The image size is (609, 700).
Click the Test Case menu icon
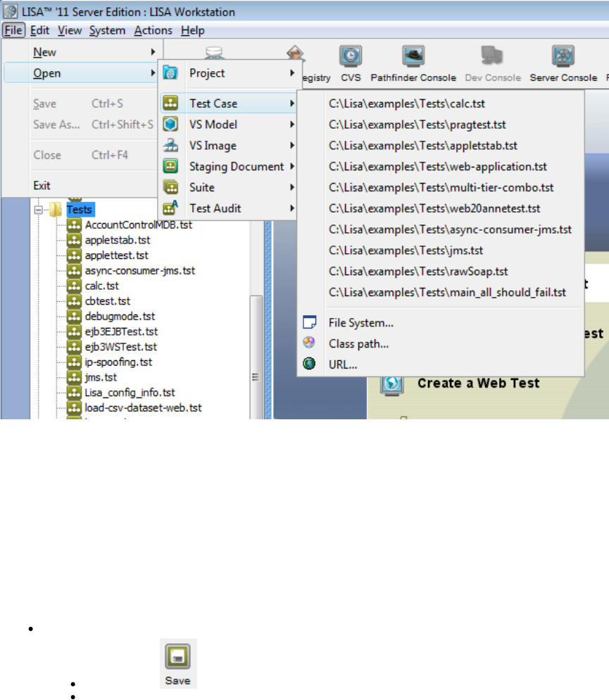(170, 103)
